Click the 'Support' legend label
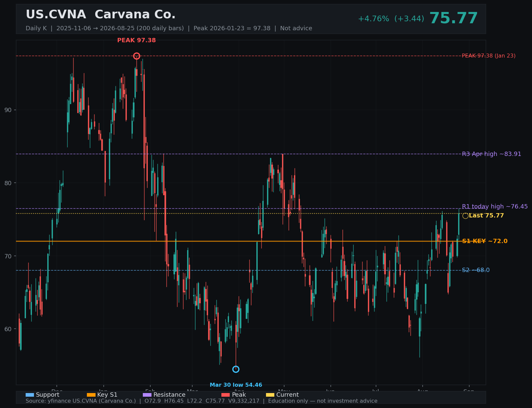Screen dimensions: 532x408 [x=48, y=395]
